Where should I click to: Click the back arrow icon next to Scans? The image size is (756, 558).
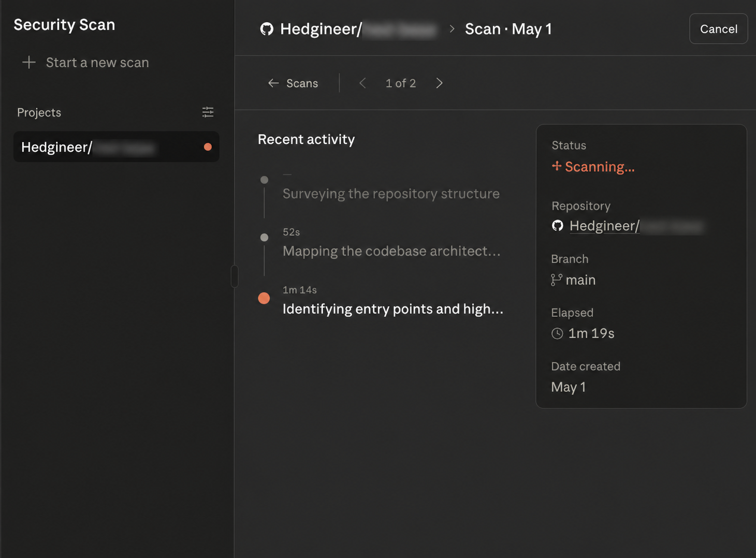[273, 83]
